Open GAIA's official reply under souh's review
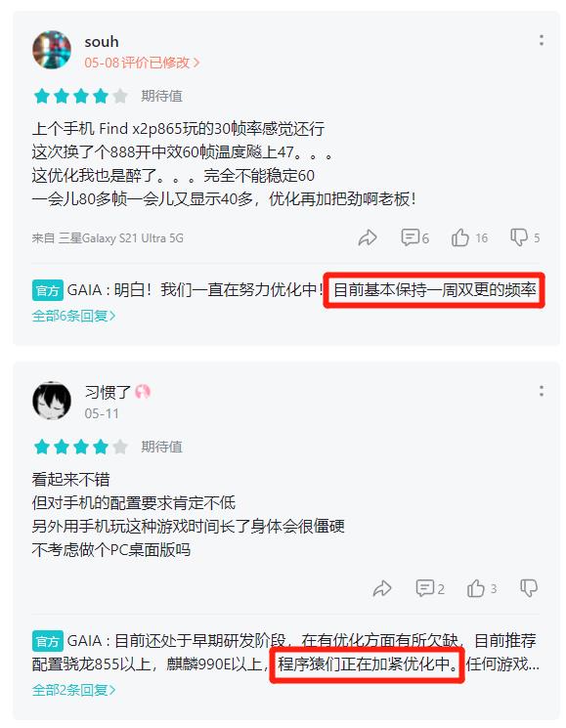566x728 pixels. coord(285,289)
